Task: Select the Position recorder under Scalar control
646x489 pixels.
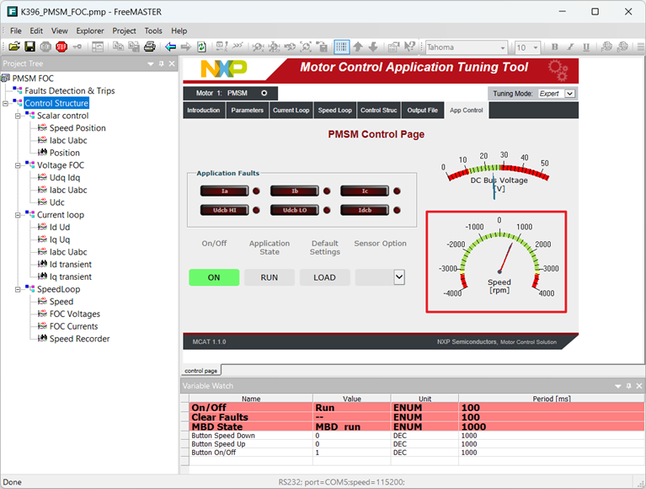Action: 64,153
